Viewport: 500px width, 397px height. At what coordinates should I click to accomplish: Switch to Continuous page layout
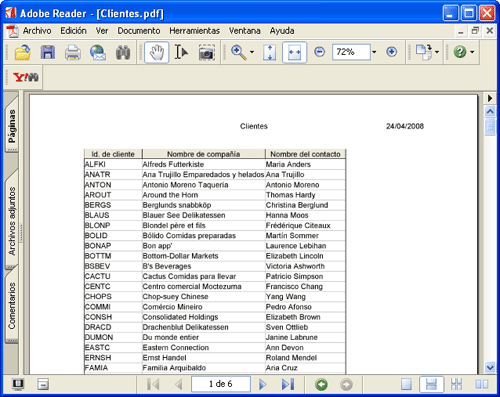coord(431,384)
